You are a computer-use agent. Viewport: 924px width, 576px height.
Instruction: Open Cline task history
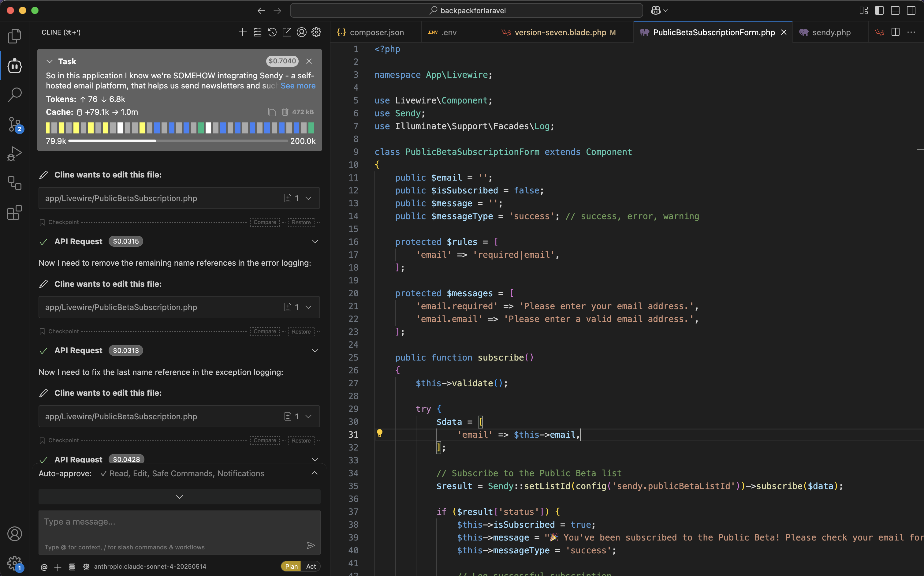[x=272, y=32]
